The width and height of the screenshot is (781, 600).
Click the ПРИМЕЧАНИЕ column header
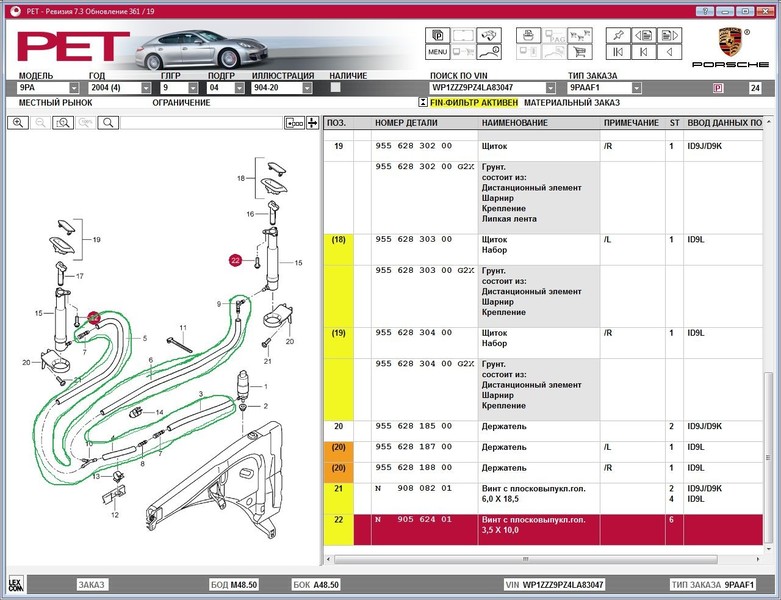[631, 122]
